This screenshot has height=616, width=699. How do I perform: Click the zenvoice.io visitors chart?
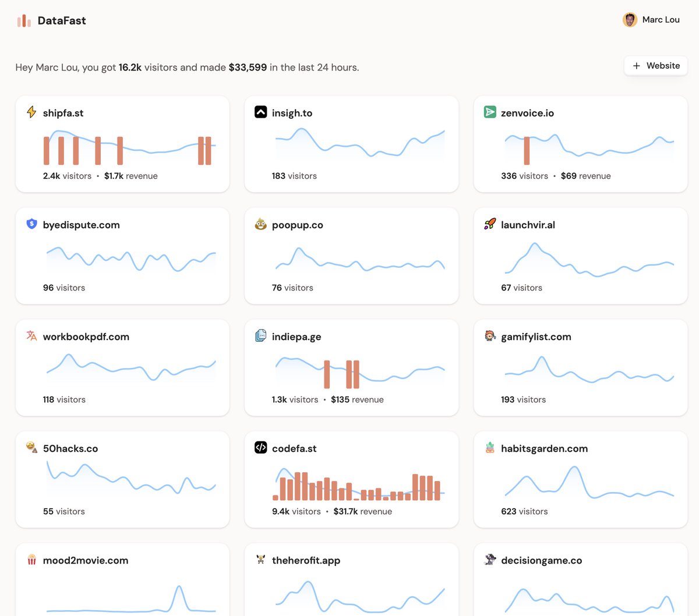point(589,148)
